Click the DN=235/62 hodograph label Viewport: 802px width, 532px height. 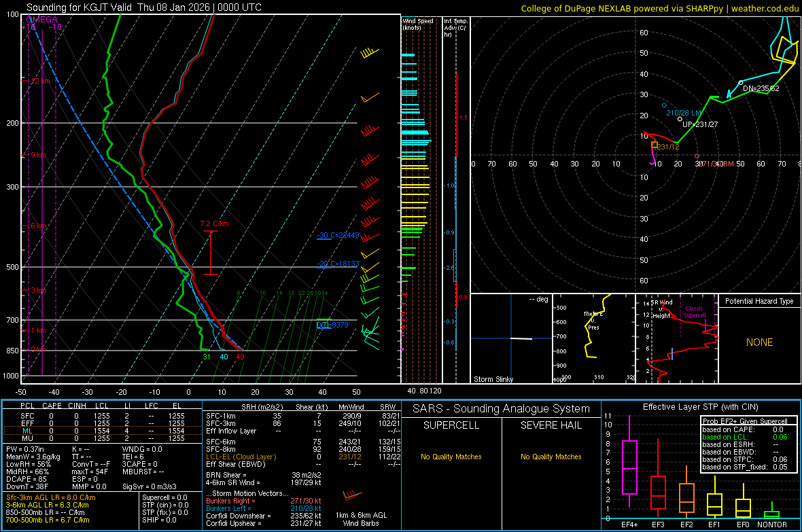(761, 88)
